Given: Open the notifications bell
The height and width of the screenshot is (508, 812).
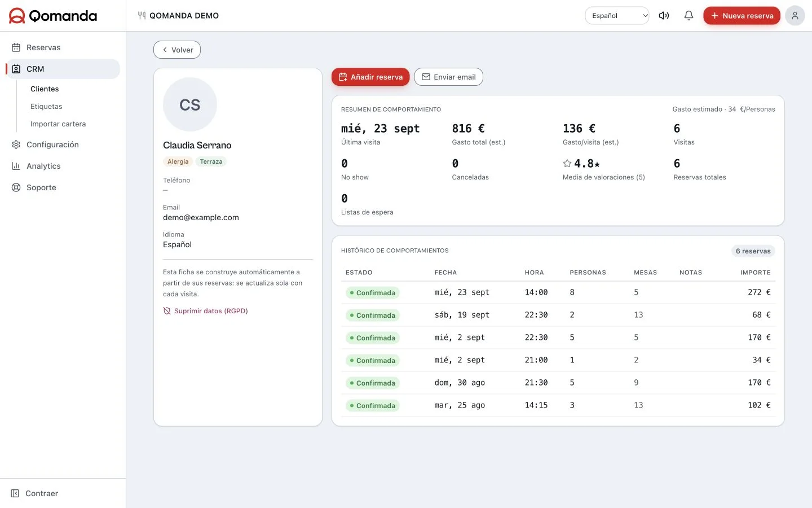Looking at the screenshot, I should (689, 16).
